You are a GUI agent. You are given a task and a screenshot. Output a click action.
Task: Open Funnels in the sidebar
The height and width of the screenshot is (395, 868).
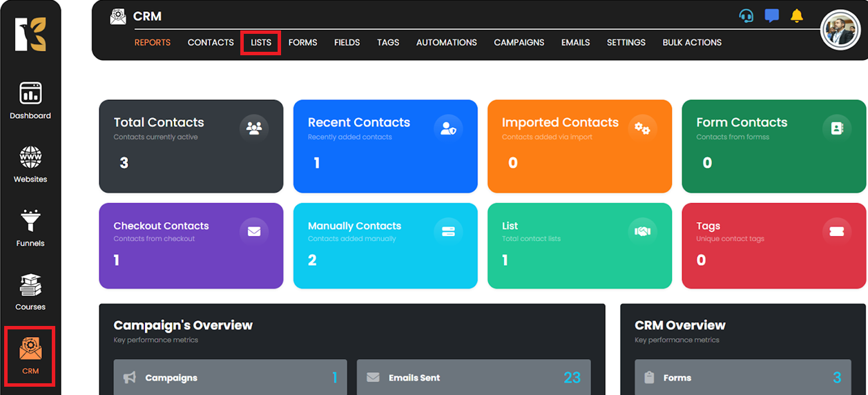tap(30, 229)
